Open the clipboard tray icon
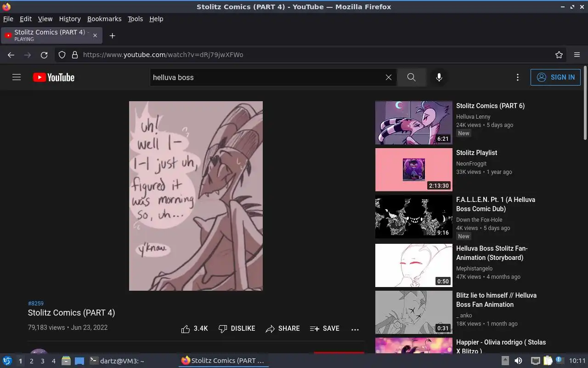 coord(548,361)
